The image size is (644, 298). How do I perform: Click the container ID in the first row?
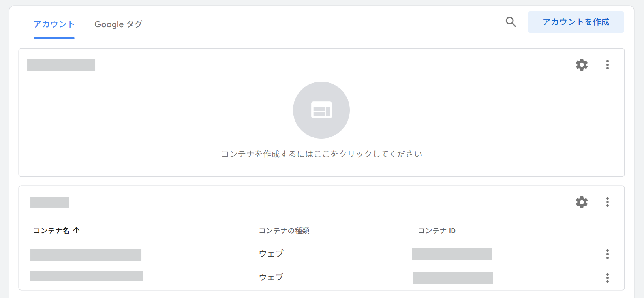pyautogui.click(x=452, y=254)
